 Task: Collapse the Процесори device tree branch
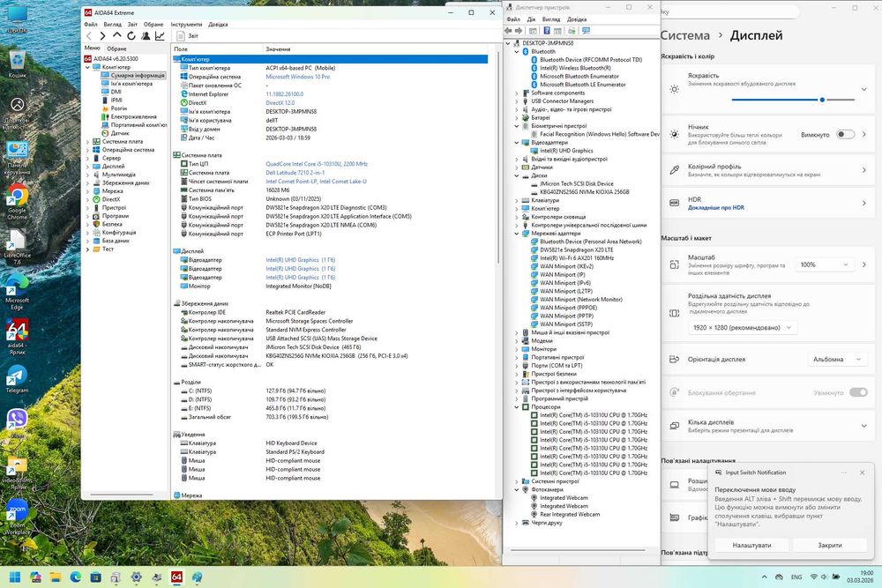click(516, 407)
